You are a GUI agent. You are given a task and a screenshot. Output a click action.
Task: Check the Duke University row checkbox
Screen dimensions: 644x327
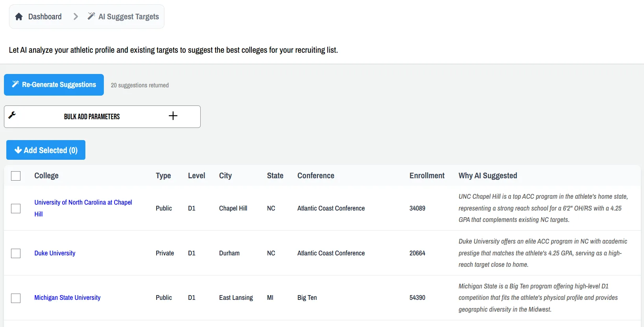(x=16, y=253)
